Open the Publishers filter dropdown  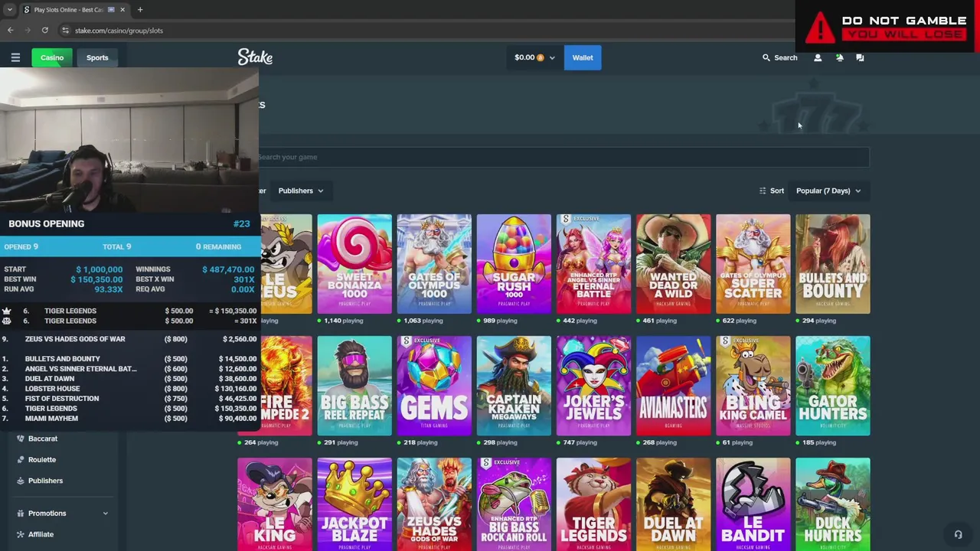pyautogui.click(x=301, y=191)
